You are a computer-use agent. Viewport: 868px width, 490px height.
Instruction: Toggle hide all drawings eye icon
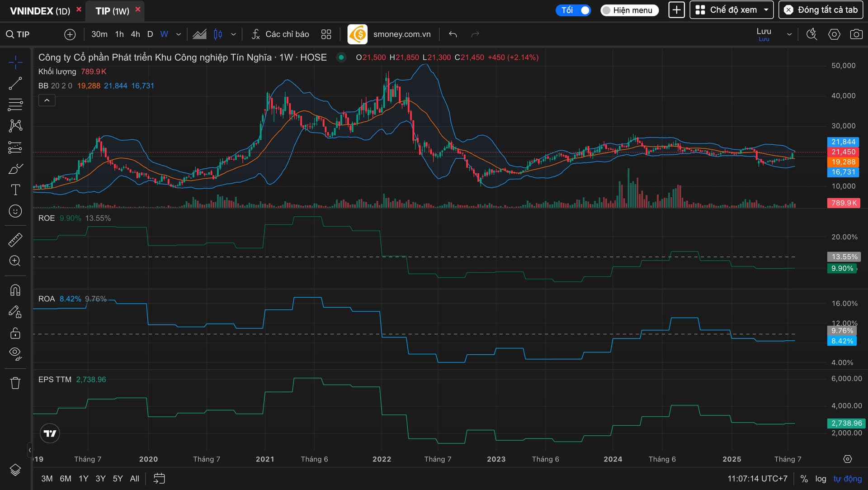point(15,353)
